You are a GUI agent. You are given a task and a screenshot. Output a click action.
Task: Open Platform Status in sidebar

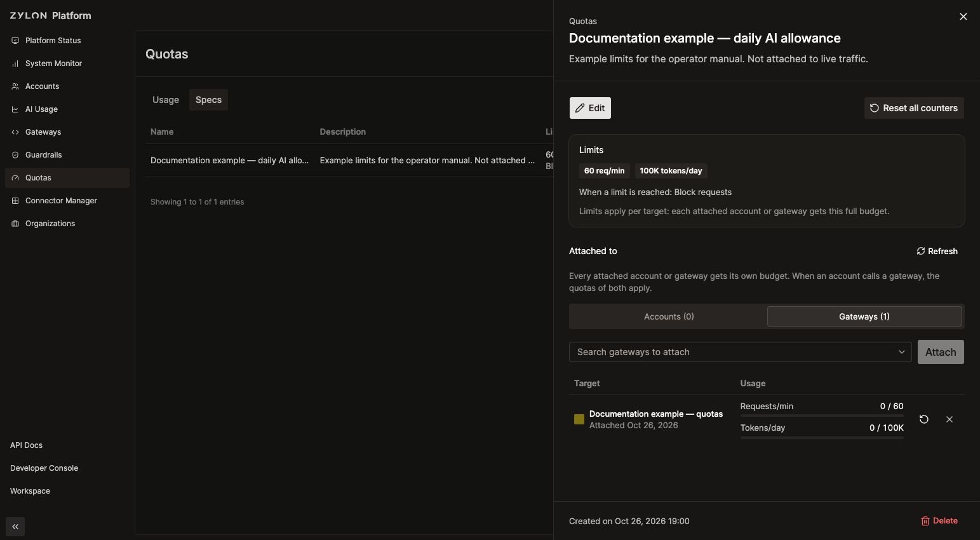pos(67,41)
